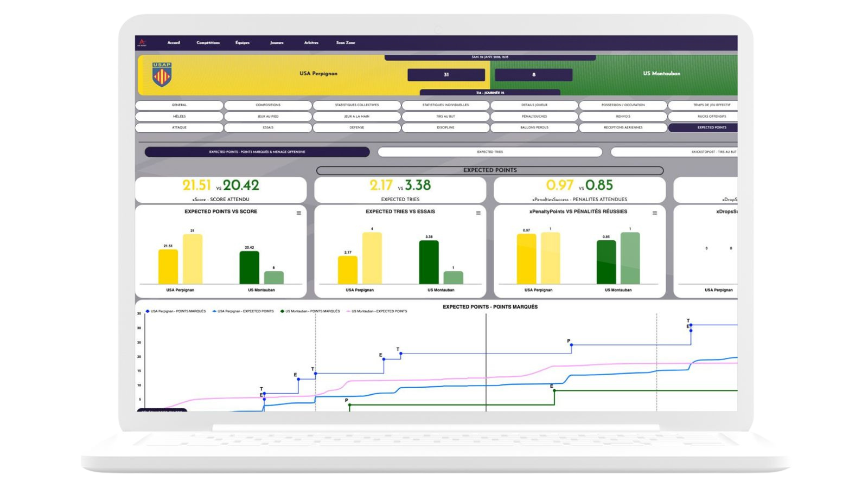868x488 pixels.
Task: Click the Général section button
Action: (x=179, y=105)
